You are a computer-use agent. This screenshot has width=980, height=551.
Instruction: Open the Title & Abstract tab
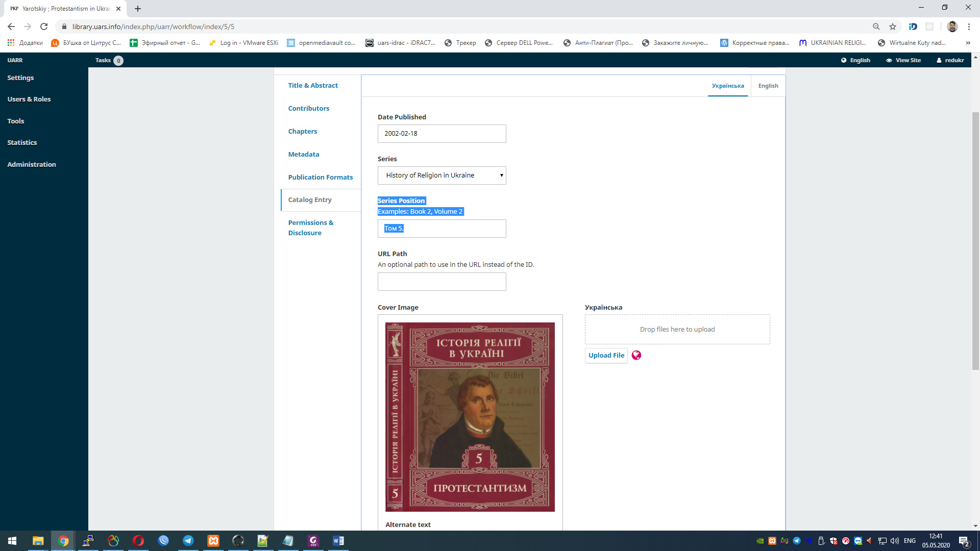point(313,86)
